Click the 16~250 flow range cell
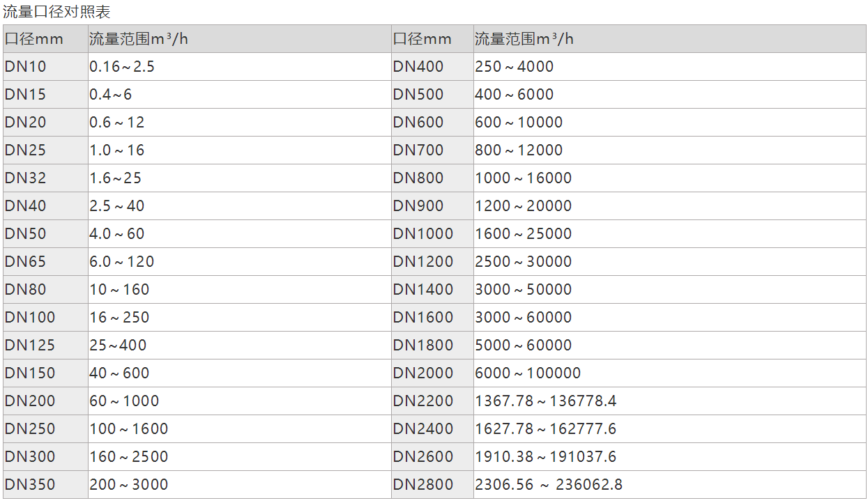This screenshot has height=503, width=868. pyautogui.click(x=119, y=318)
